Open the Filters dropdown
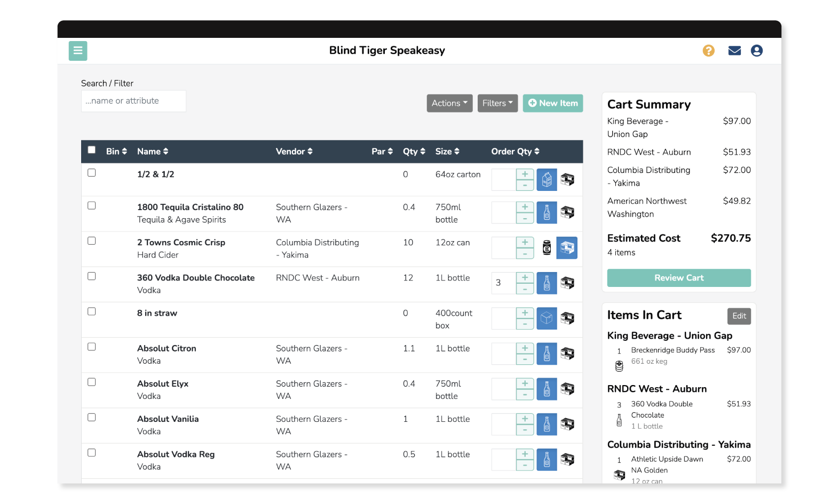The width and height of the screenshot is (839, 504). point(497,103)
